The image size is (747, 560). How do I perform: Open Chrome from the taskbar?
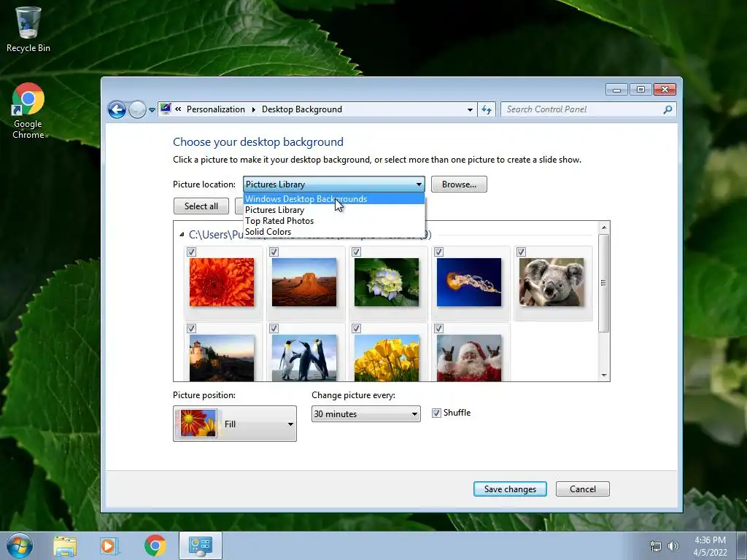point(155,545)
